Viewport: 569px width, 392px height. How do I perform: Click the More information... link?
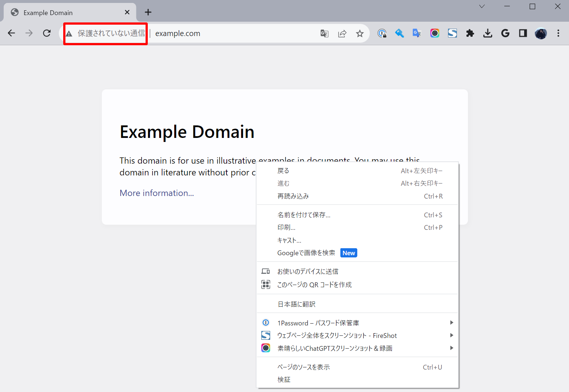[157, 193]
